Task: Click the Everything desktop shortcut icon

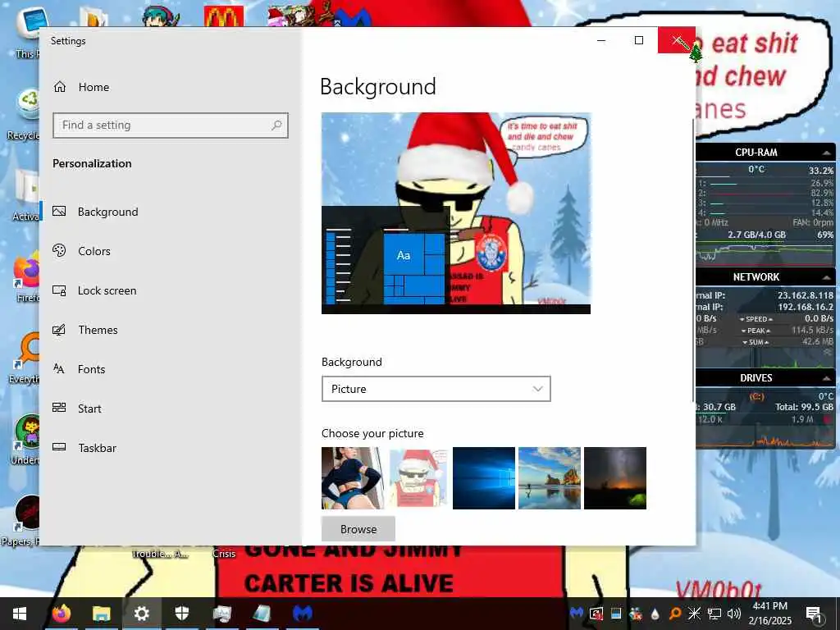Action: point(28,351)
